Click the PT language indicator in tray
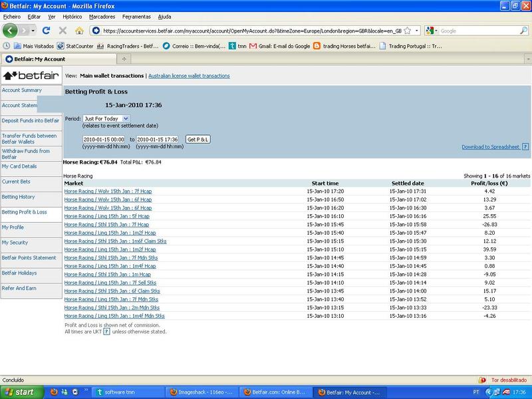This screenshot has height=399, width=532. click(476, 392)
